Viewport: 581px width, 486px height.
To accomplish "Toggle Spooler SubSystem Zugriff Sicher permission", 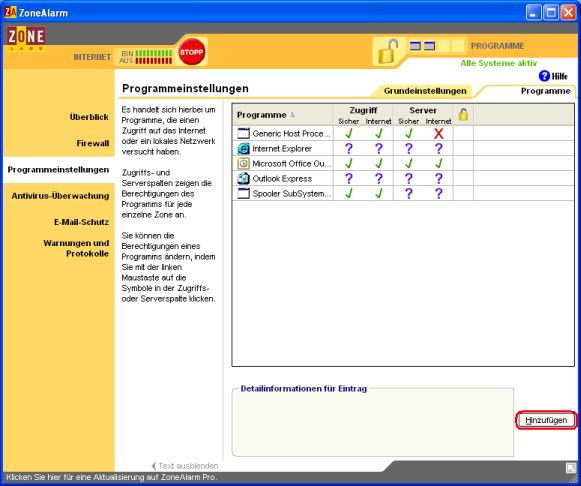I will pos(349,193).
